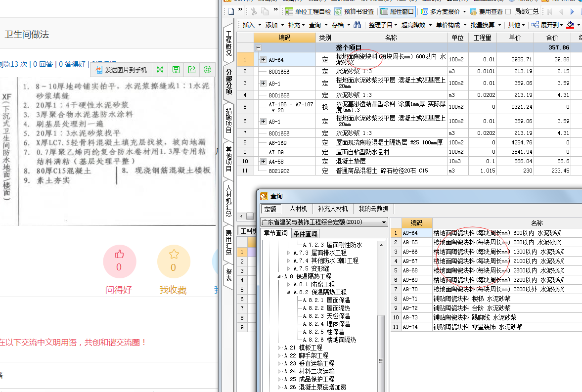
Task: Click the green share export icon
Action: 191,69
